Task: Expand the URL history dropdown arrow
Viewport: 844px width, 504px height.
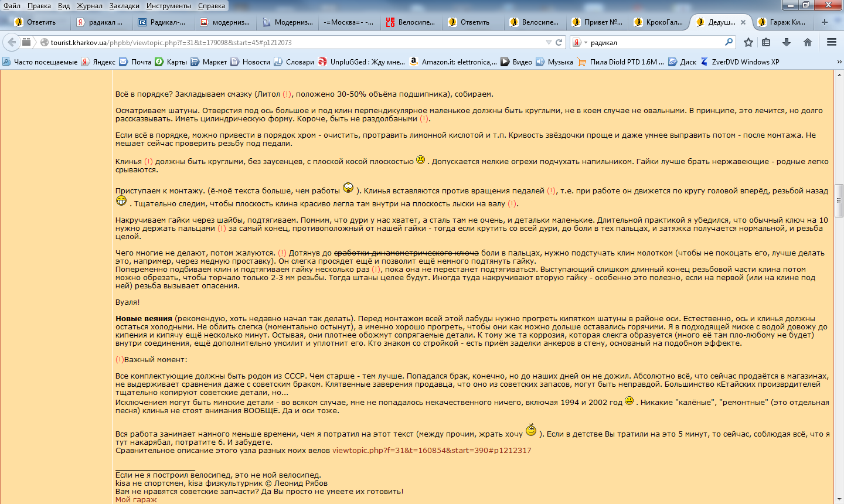Action: coord(549,42)
